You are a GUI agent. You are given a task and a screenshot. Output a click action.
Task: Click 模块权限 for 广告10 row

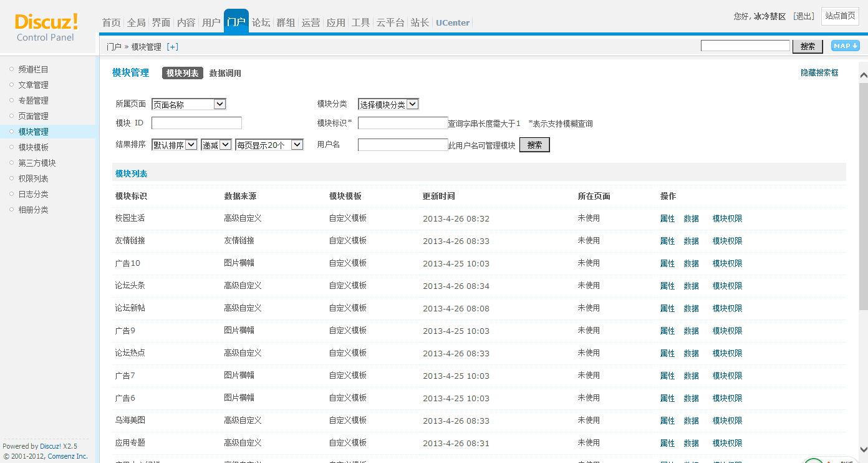click(727, 263)
